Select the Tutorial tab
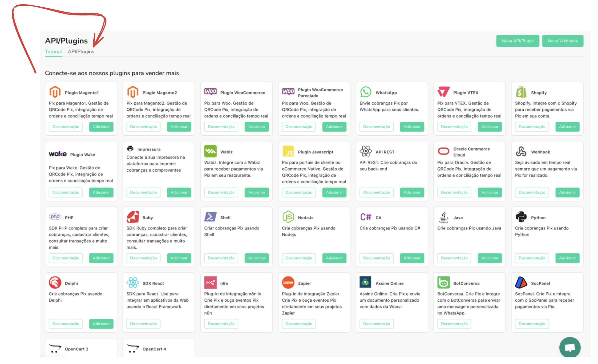 [x=53, y=52]
